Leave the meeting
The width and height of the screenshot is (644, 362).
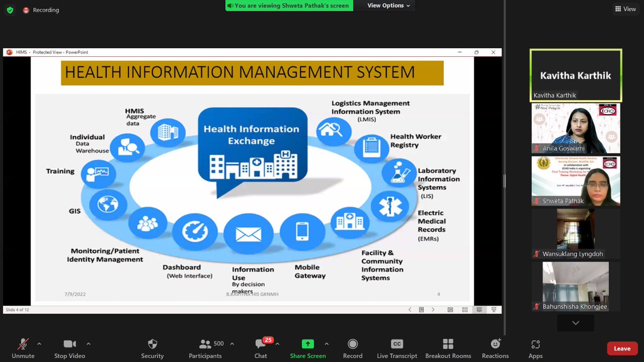[622, 349]
